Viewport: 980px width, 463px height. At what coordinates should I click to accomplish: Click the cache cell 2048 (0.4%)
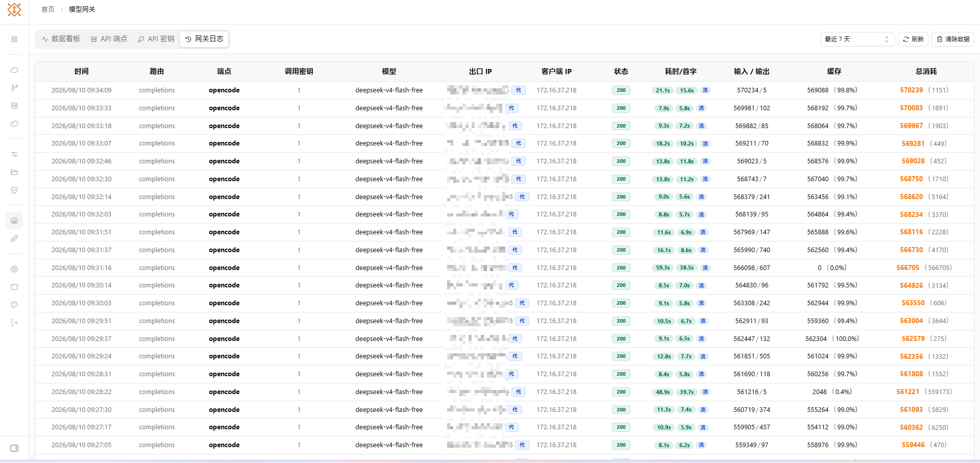coord(832,392)
